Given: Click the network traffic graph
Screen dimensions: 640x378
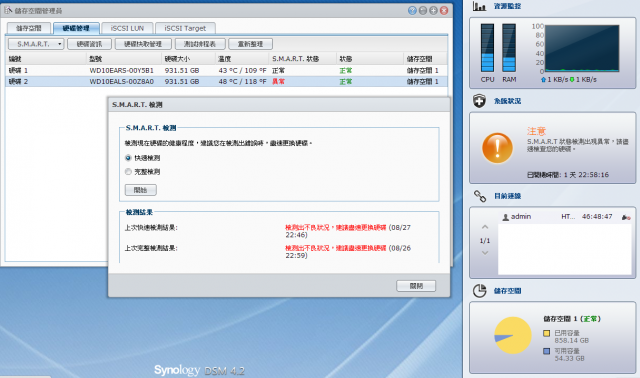Looking at the screenshot, I should point(582,48).
